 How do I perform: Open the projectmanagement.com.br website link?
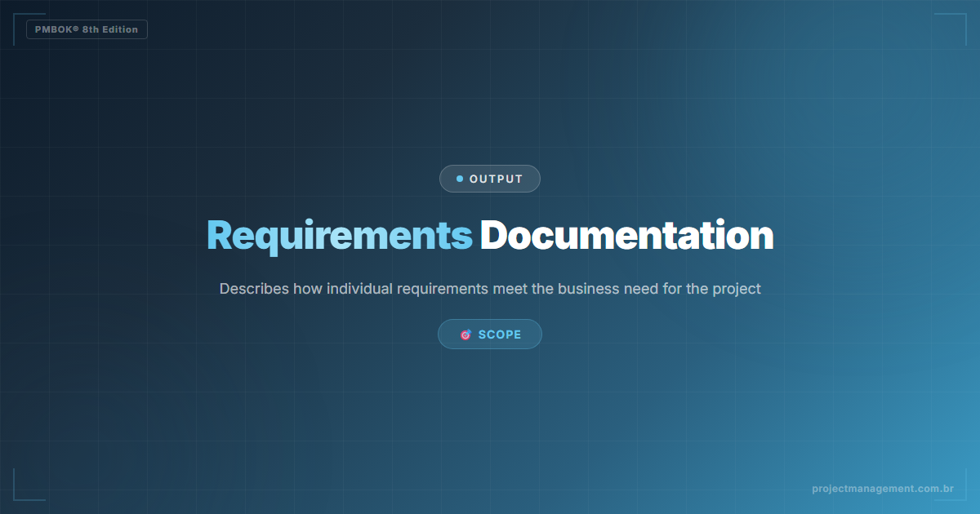[882, 488]
